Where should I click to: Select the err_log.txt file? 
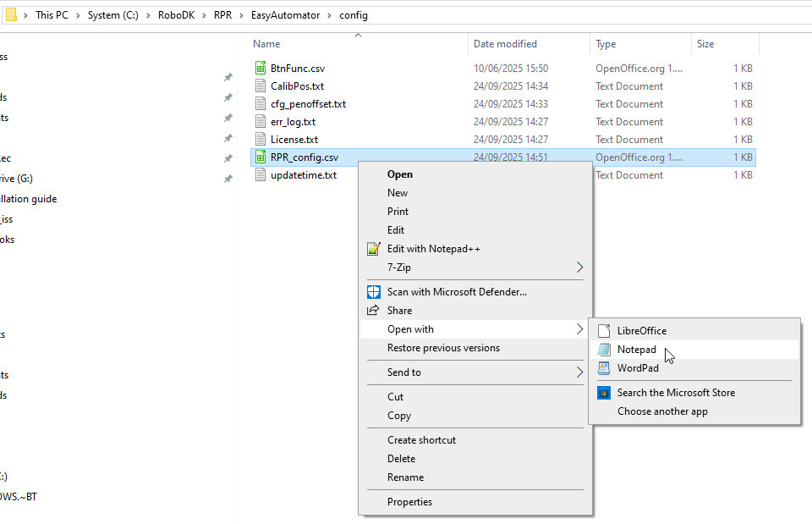click(293, 122)
